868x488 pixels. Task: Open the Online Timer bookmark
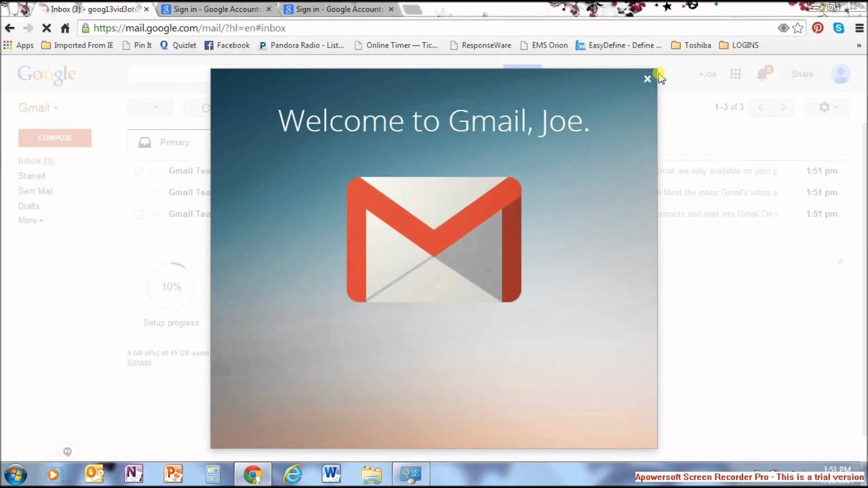396,45
